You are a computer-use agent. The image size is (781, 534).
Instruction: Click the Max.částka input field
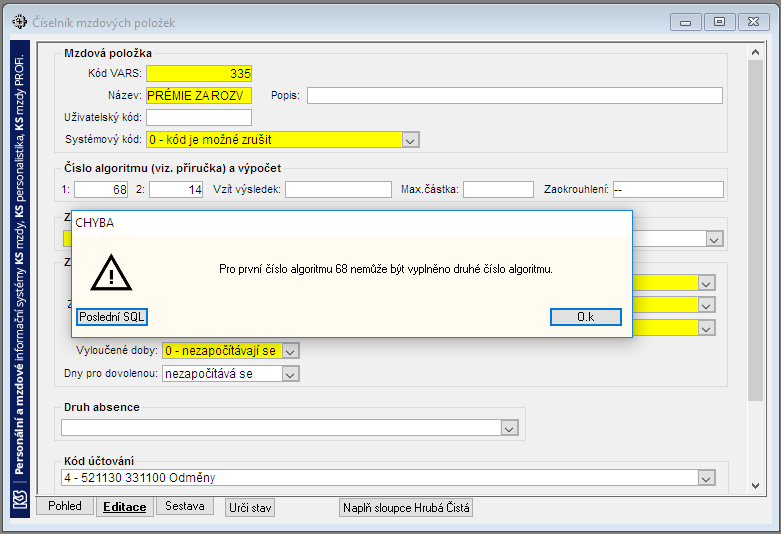pyautogui.click(x=498, y=190)
